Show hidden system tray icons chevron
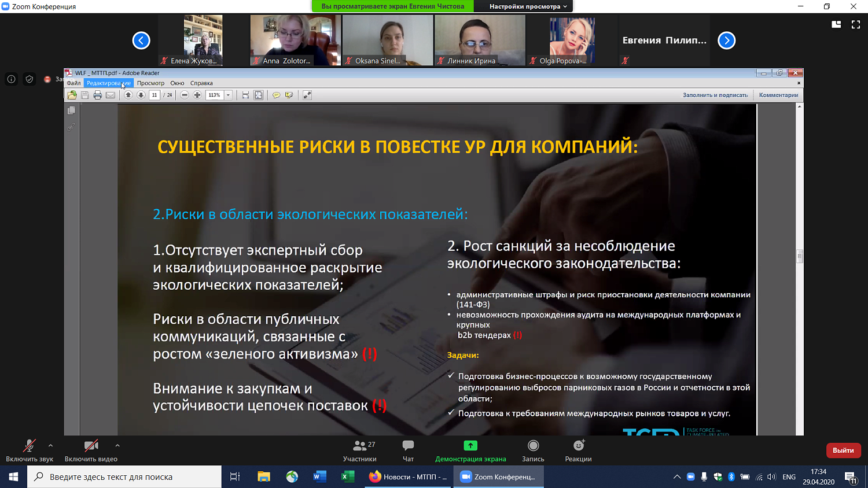 click(677, 477)
